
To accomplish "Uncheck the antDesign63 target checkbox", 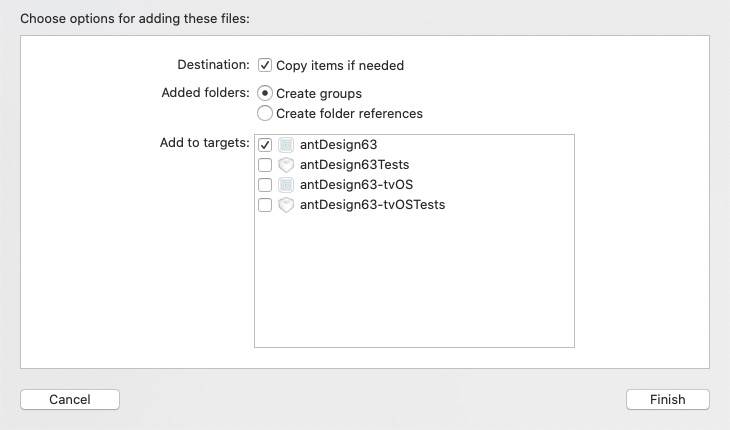I will (x=265, y=145).
